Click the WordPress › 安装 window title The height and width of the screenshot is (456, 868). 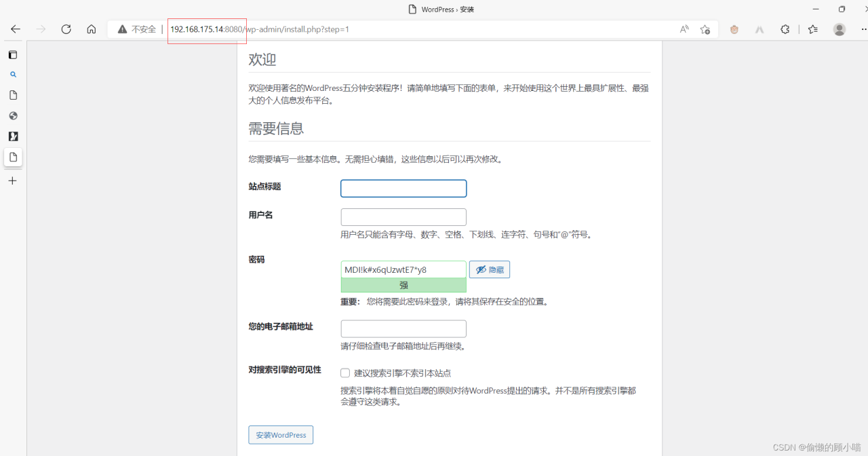point(448,9)
